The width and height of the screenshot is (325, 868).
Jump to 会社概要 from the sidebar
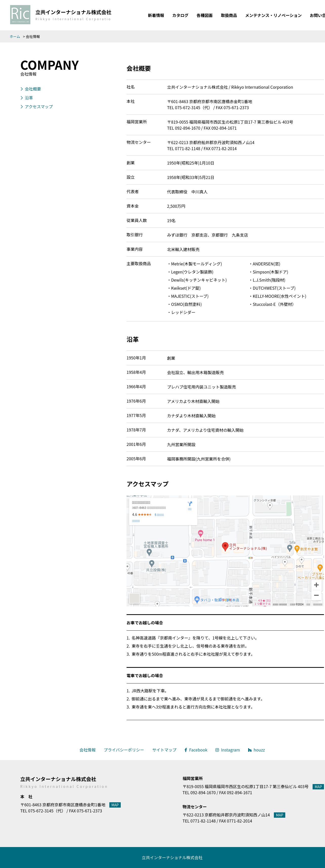tap(33, 89)
